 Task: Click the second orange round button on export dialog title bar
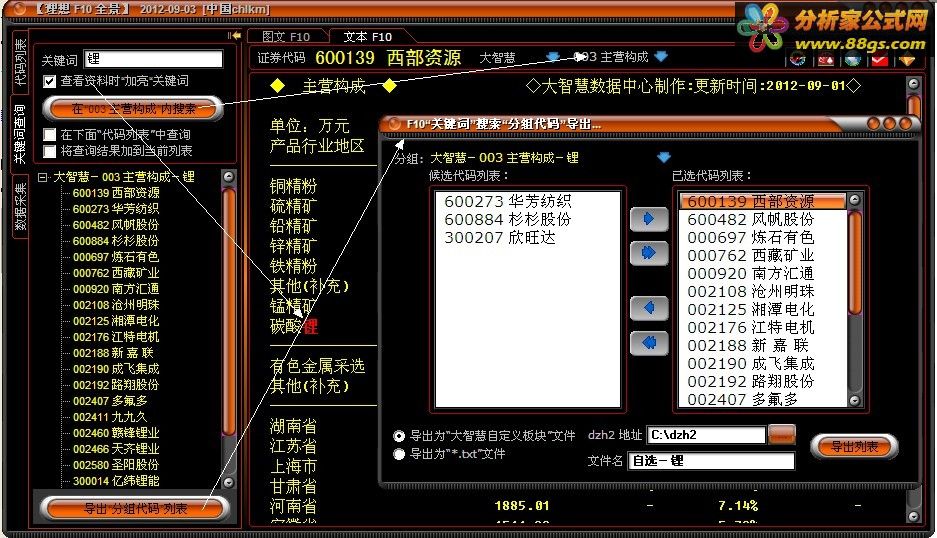[x=890, y=124]
